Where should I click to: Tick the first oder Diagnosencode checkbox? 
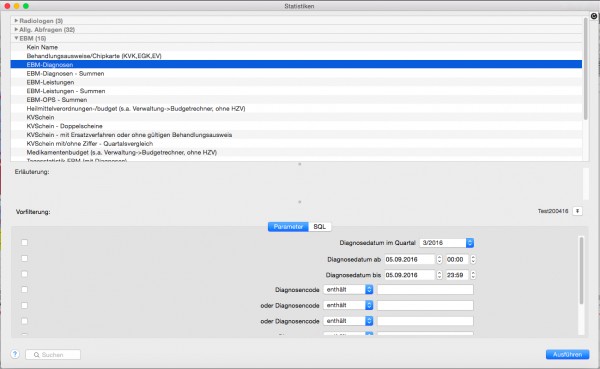coord(24,305)
